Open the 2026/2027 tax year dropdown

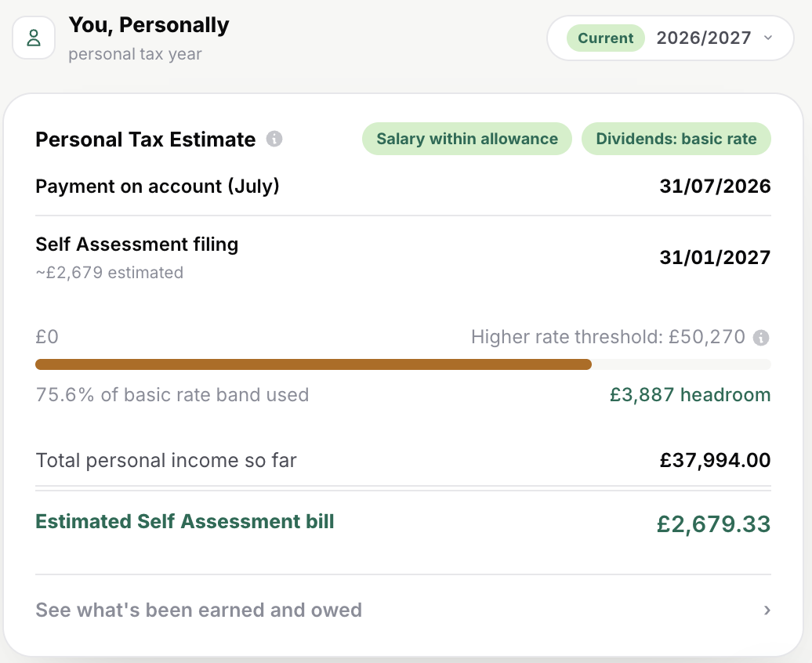[x=670, y=38]
